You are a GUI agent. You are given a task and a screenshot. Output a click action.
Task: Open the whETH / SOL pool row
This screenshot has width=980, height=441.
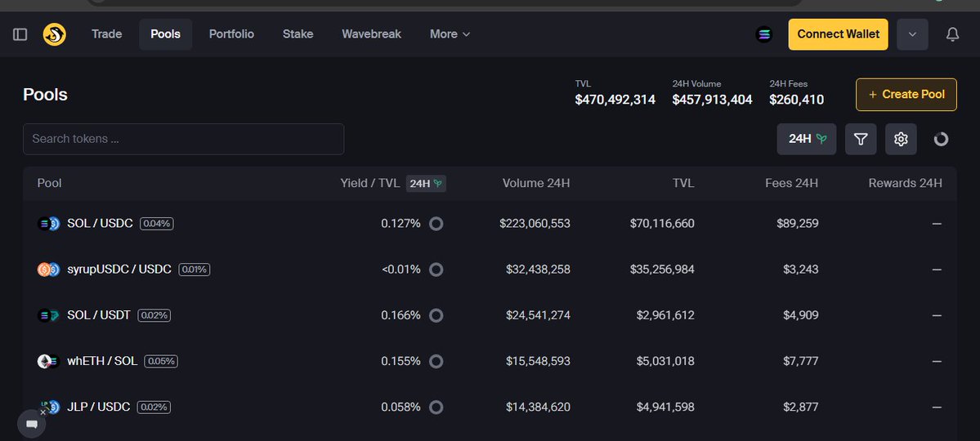pos(490,361)
